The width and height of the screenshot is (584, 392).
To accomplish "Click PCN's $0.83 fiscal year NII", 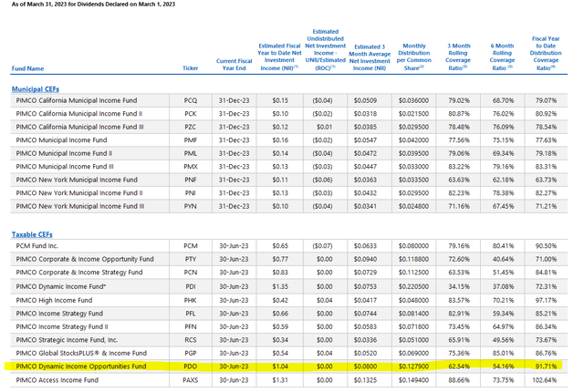I will click(280, 273).
